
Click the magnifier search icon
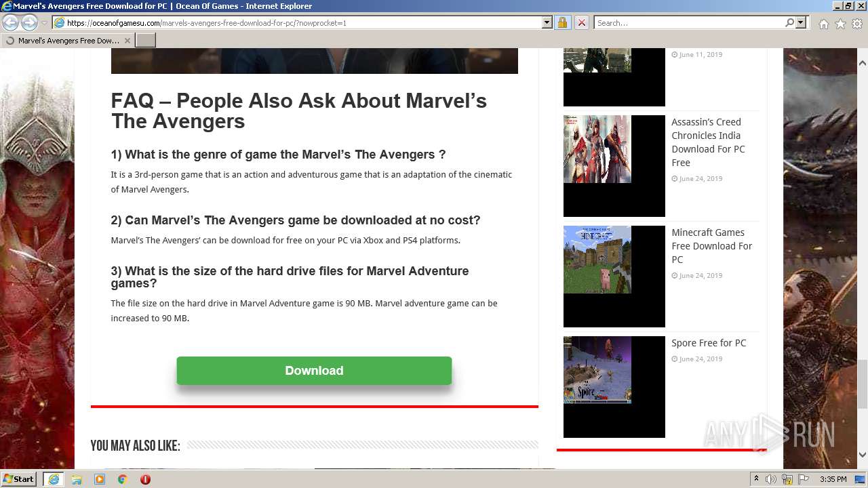[789, 23]
